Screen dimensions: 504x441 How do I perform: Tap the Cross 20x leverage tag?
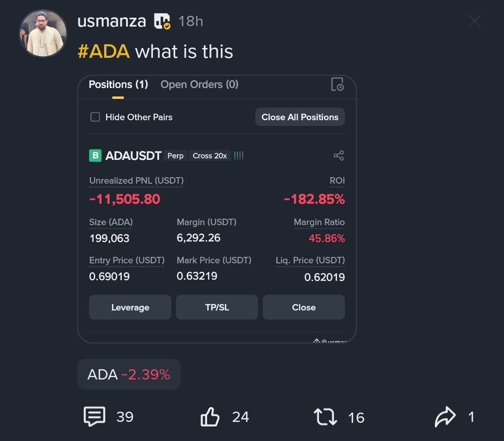pyautogui.click(x=210, y=156)
